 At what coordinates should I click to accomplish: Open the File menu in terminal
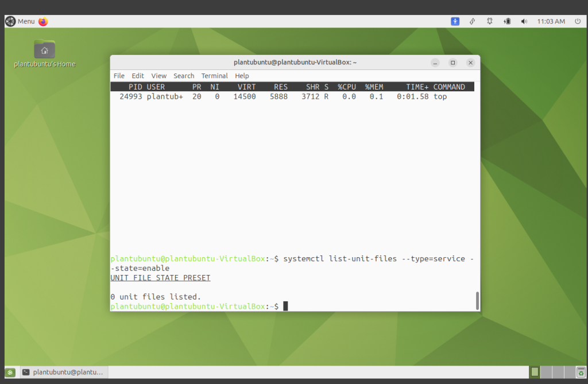pyautogui.click(x=119, y=76)
